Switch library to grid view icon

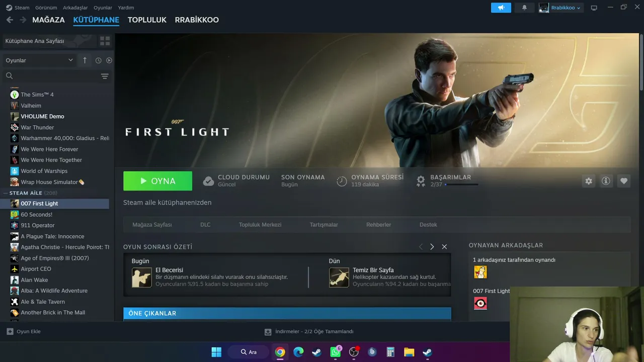tap(105, 41)
